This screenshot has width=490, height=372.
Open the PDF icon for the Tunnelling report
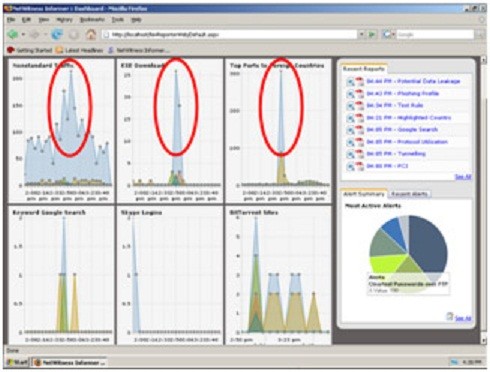click(359, 154)
